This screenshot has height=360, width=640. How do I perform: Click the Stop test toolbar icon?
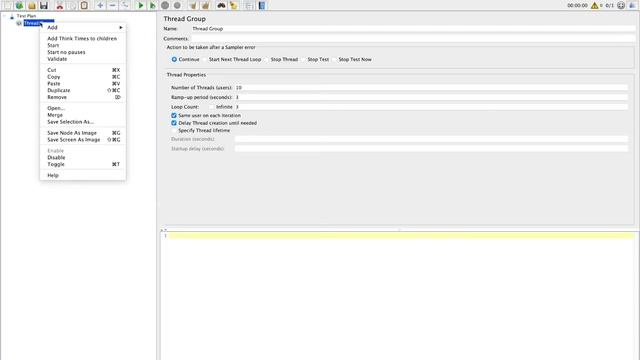coord(165,5)
